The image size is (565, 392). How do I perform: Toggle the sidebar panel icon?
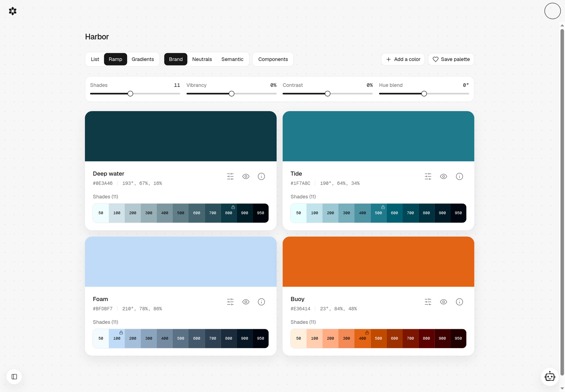pyautogui.click(x=14, y=377)
